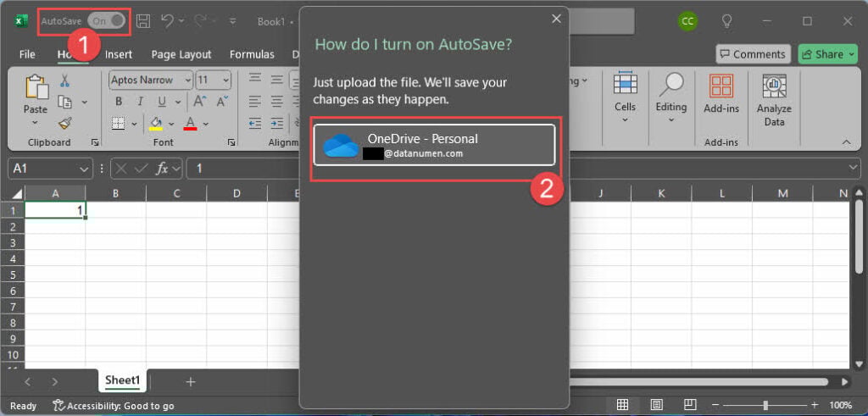Open the Add-ins gallery icon
Viewport: 868px width, 416px height.
pos(721,93)
